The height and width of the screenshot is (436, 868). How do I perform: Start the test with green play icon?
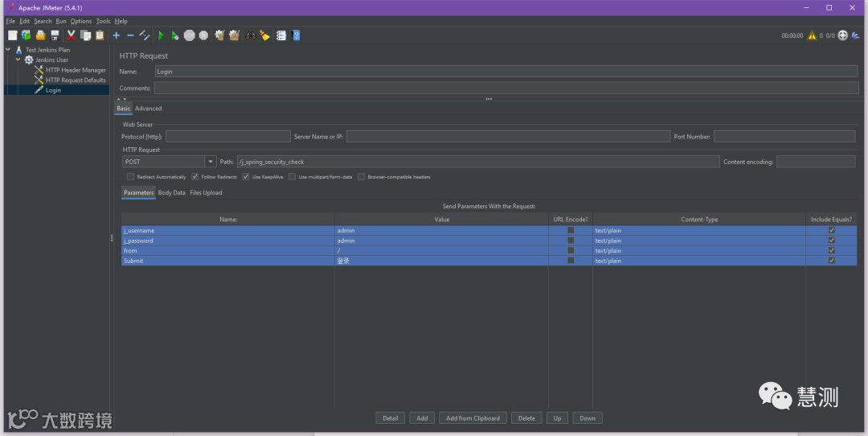[x=161, y=35]
